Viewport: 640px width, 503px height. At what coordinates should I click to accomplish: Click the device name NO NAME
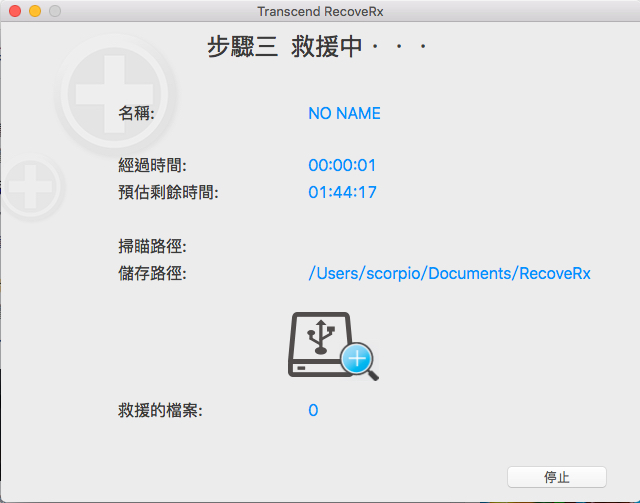(344, 113)
